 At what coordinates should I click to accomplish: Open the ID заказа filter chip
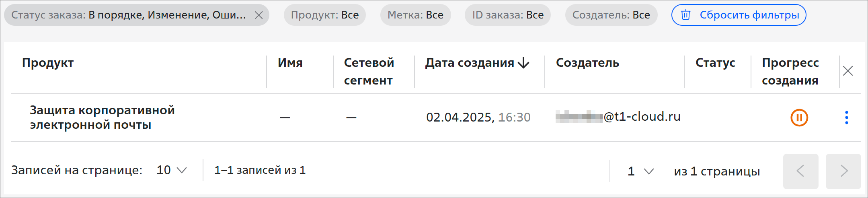[x=508, y=15]
